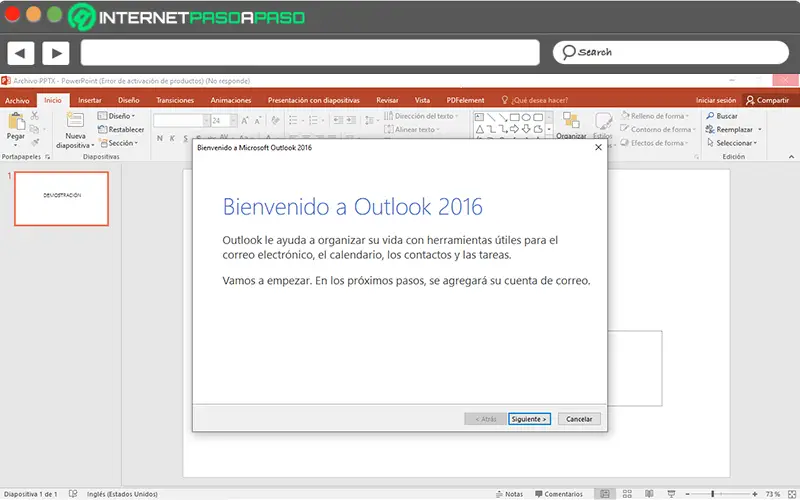Click the Cut scissors icon
This screenshot has height=500, width=800.
35,116
